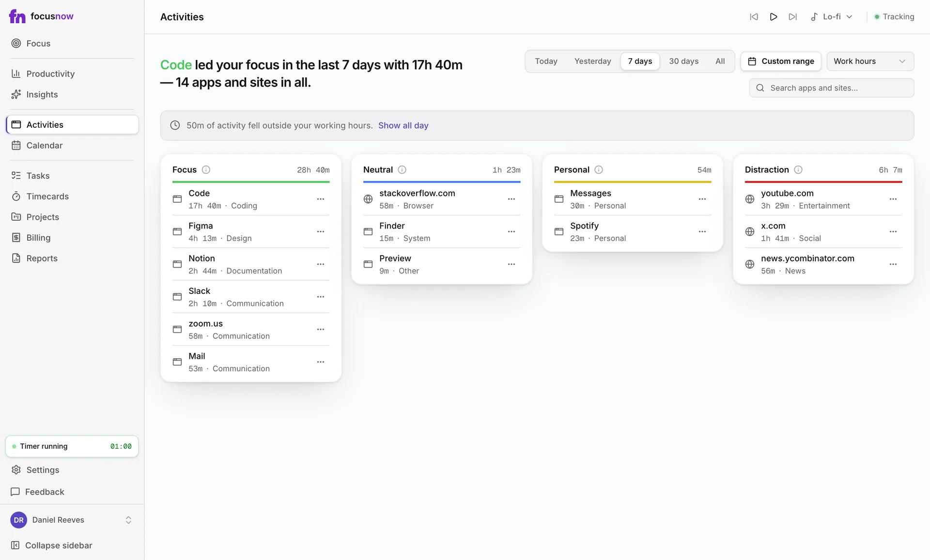Viewport: 930px width, 560px height.
Task: Open the Feedback form
Action: click(x=72, y=492)
